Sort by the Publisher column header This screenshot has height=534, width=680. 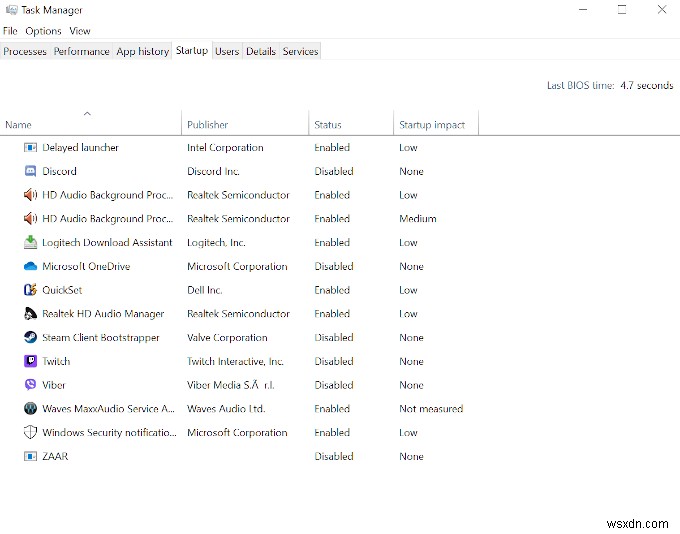click(x=245, y=124)
